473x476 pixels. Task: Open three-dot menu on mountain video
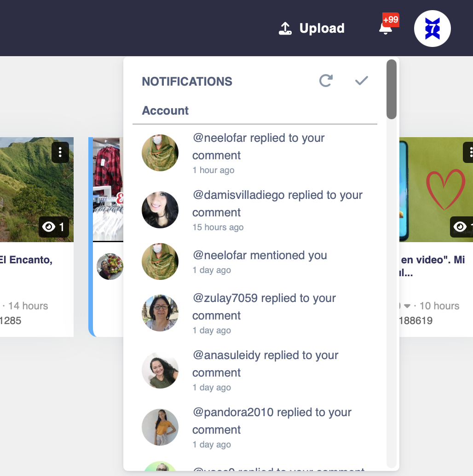(x=60, y=152)
